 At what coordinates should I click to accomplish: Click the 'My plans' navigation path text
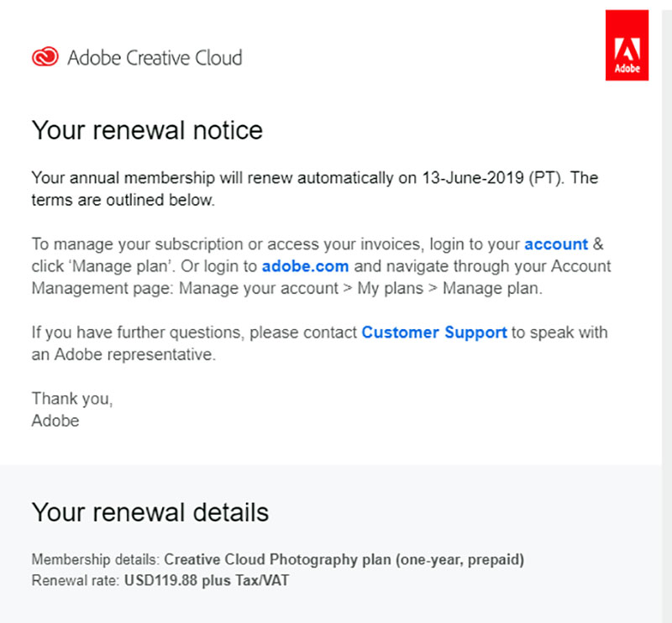click(x=390, y=288)
